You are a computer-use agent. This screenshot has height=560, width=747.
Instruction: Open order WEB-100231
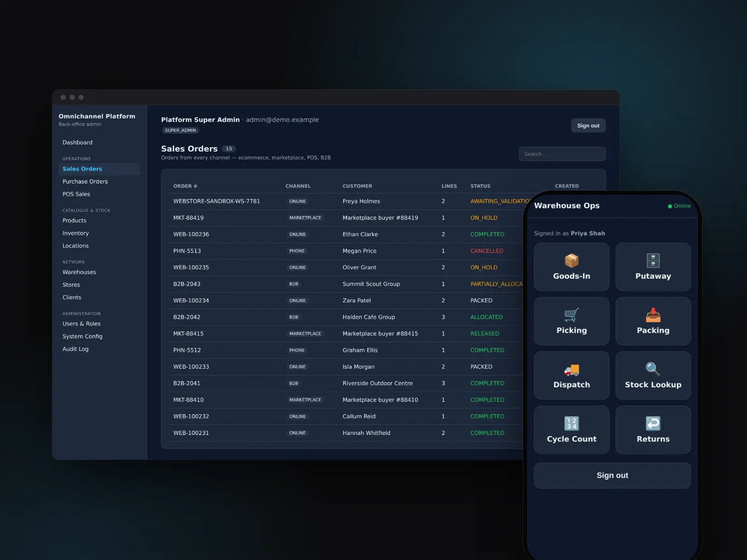pyautogui.click(x=191, y=433)
